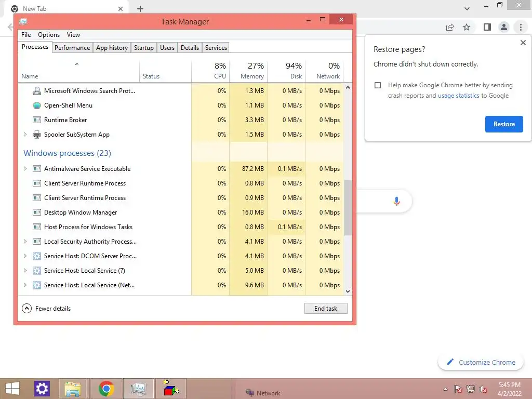The image size is (532, 399).
Task: Click the scrollbar down arrow in Task Manager
Action: (348, 291)
